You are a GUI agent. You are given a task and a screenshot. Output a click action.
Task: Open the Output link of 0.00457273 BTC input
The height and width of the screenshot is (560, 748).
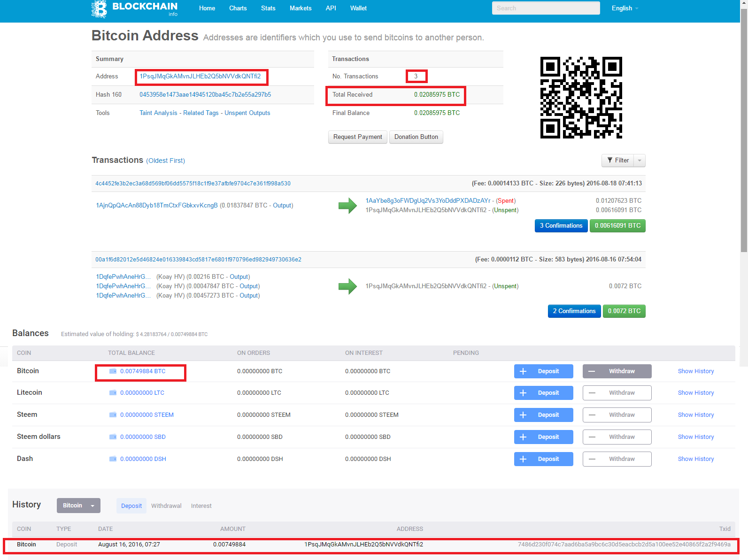249,296
